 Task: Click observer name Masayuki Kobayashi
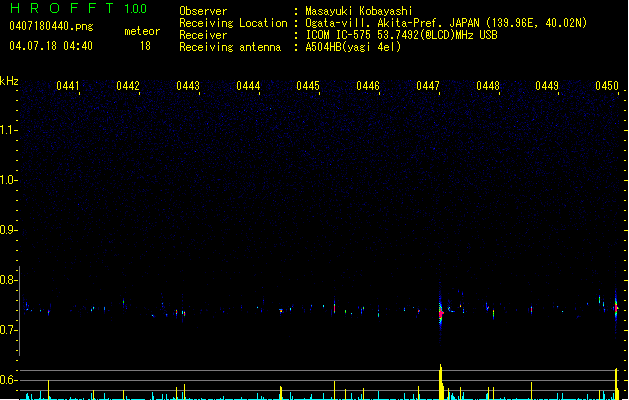coord(359,11)
